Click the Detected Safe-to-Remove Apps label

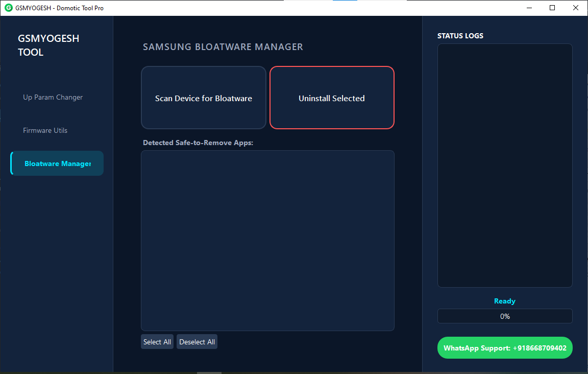(198, 143)
